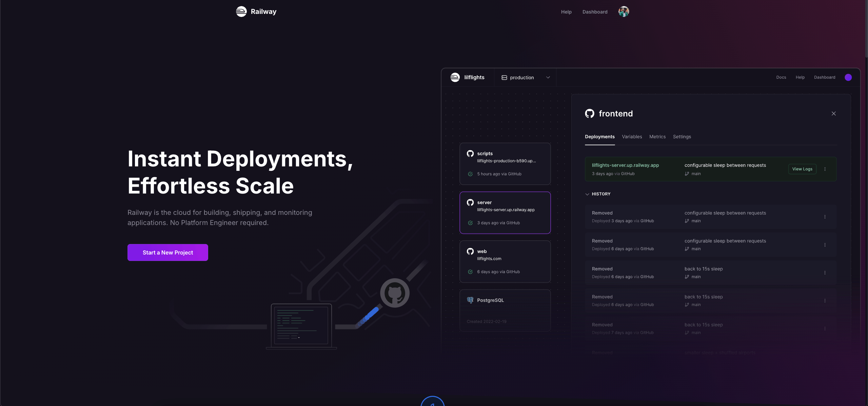Viewport: 868px width, 406px height.
Task: Open Docs link in lilflights panel
Action: [x=781, y=77]
